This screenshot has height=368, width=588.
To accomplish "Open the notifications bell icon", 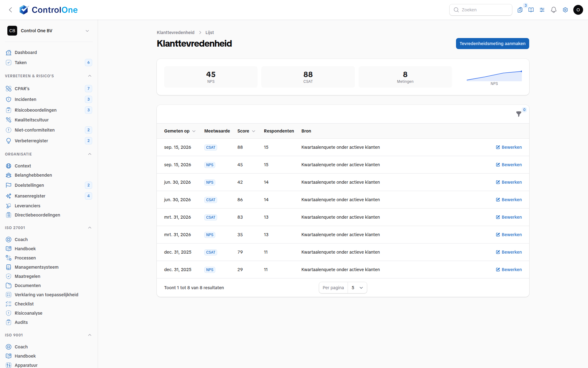I will (554, 10).
